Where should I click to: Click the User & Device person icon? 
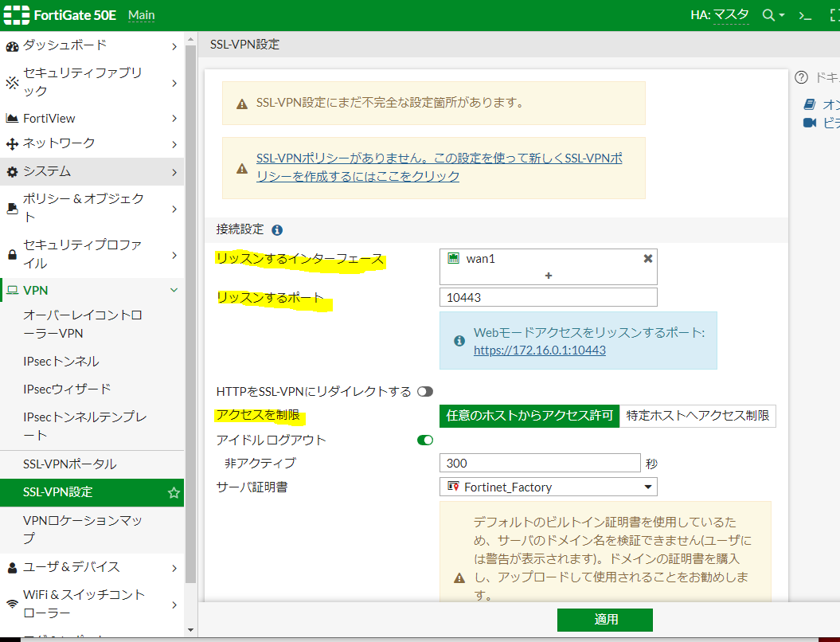(12, 567)
